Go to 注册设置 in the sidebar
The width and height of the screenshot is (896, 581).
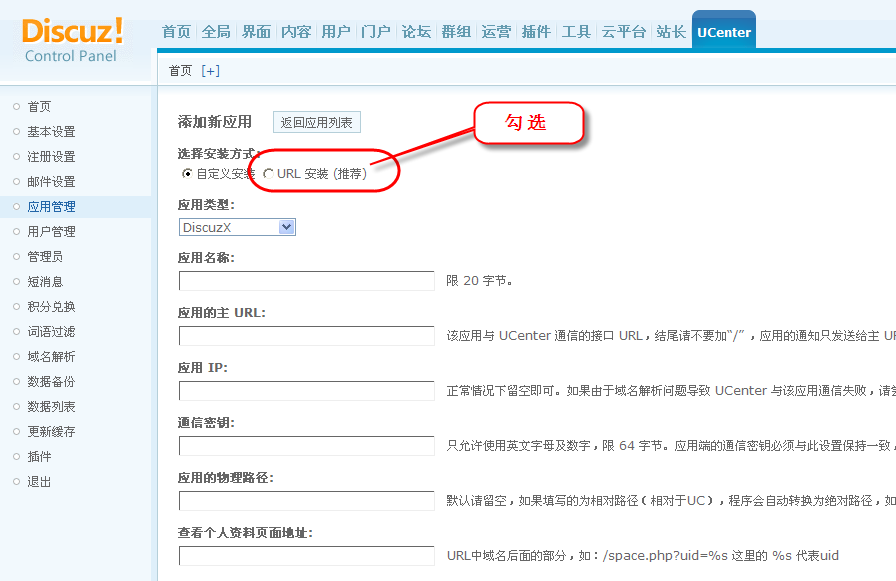click(51, 157)
